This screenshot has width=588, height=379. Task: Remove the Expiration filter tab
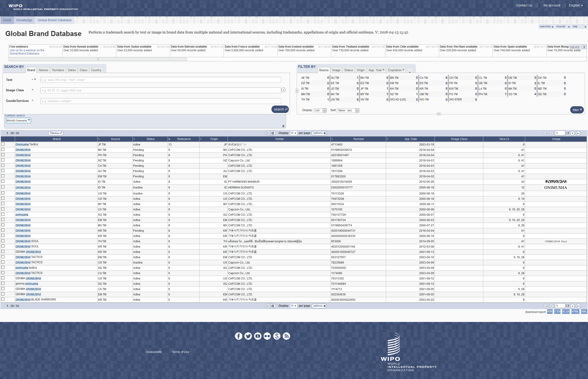tap(403, 70)
